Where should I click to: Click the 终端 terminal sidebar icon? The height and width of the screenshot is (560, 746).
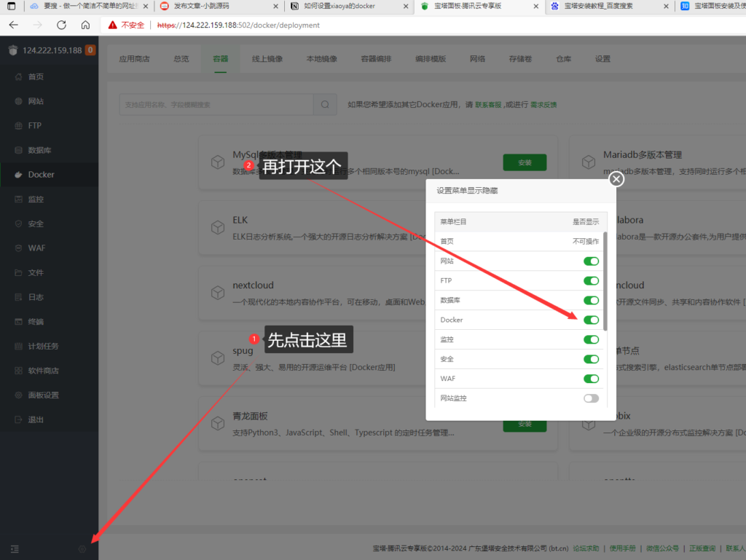point(18,322)
